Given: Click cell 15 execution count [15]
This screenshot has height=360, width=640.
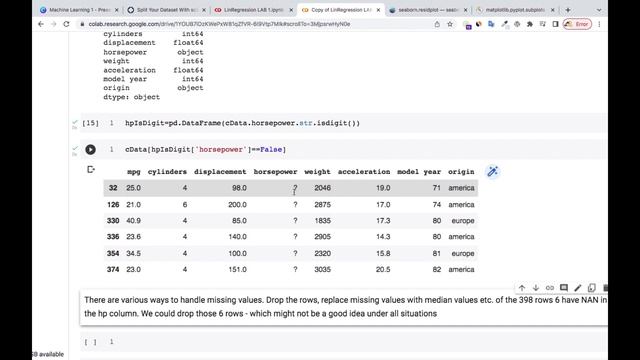Looking at the screenshot, I should coord(90,123).
